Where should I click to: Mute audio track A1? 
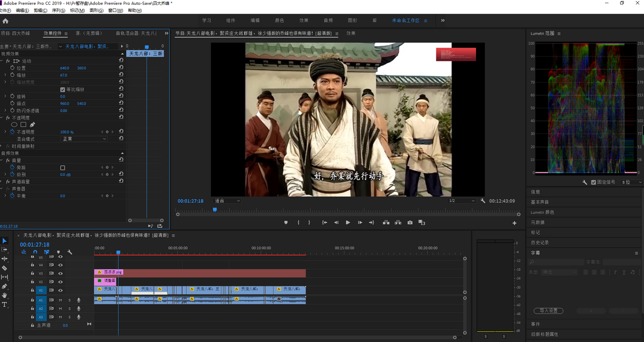tap(60, 300)
